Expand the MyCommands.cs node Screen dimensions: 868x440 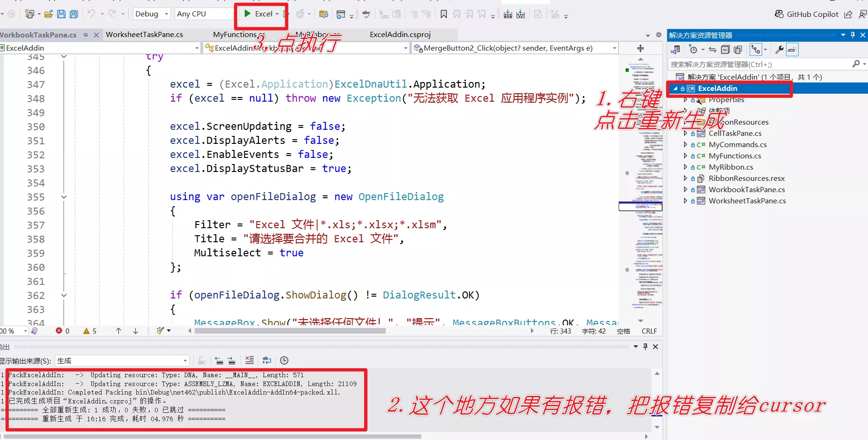point(685,144)
